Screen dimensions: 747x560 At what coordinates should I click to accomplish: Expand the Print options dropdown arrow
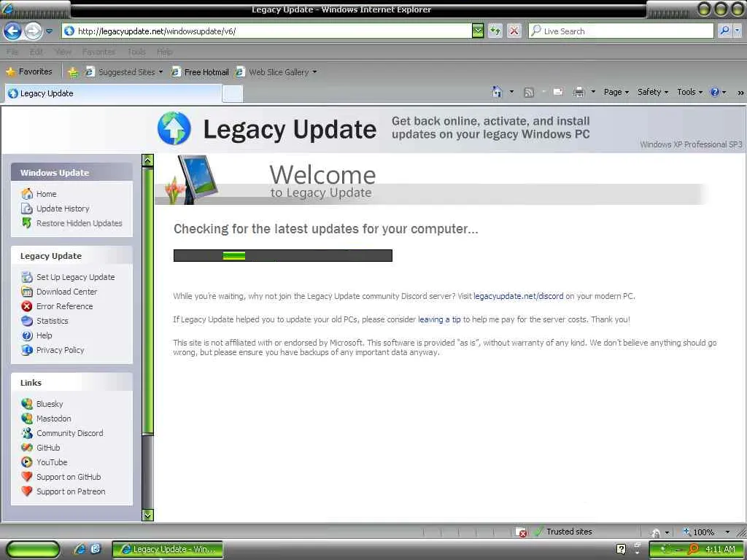tap(593, 92)
